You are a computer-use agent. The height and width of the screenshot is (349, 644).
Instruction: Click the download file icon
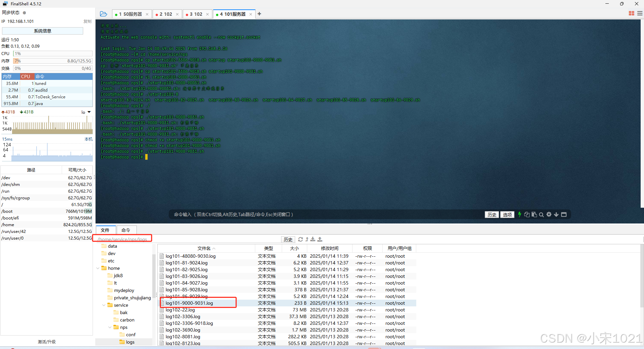click(x=313, y=239)
